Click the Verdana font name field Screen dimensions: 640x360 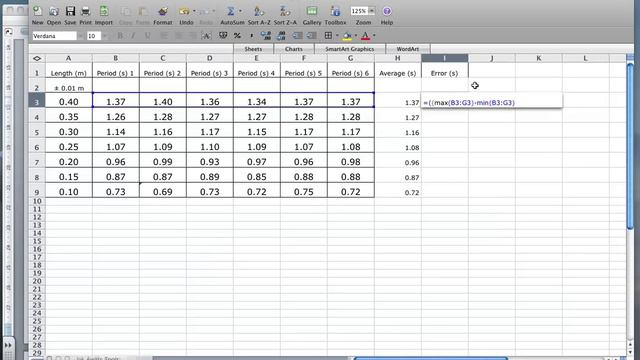(x=54, y=36)
